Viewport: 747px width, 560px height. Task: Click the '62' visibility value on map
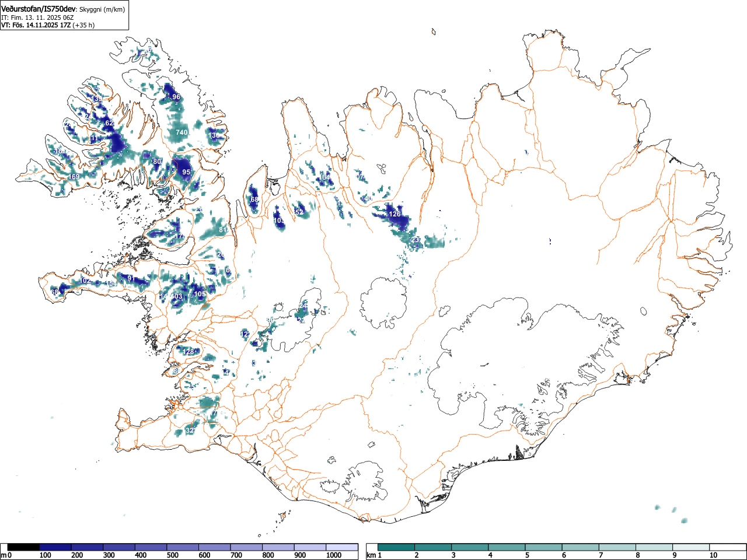109,123
